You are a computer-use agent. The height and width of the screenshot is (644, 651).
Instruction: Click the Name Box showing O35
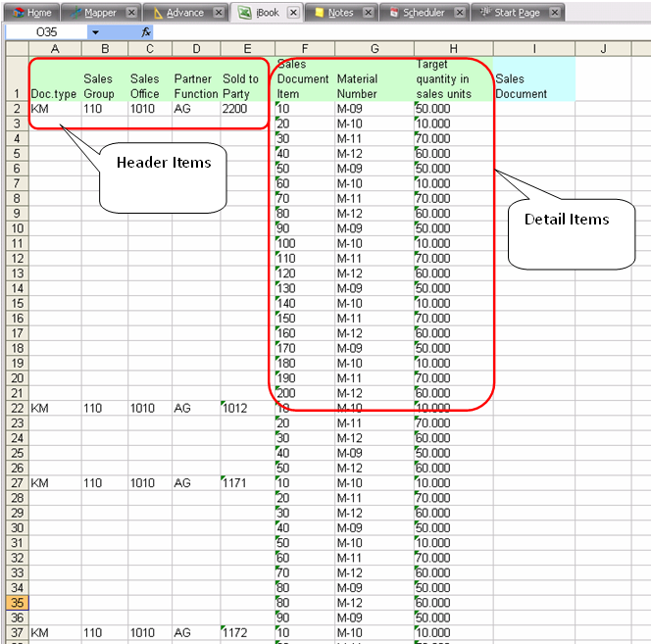click(46, 32)
